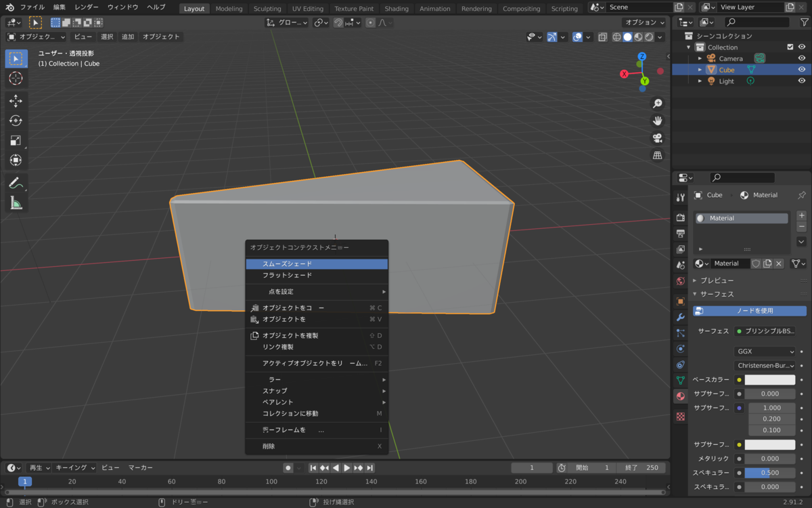Activate the Rotate tool
Screen dimensions: 812x508
tap(16, 121)
